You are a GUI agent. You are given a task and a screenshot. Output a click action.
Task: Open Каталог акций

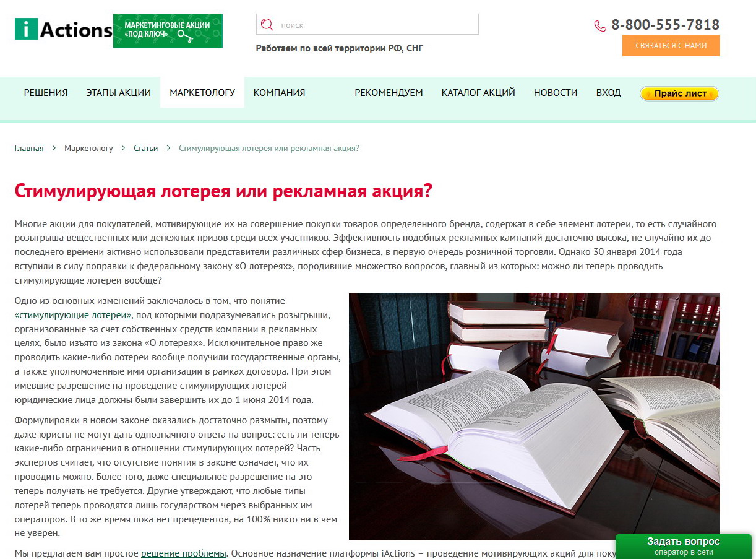pos(478,93)
